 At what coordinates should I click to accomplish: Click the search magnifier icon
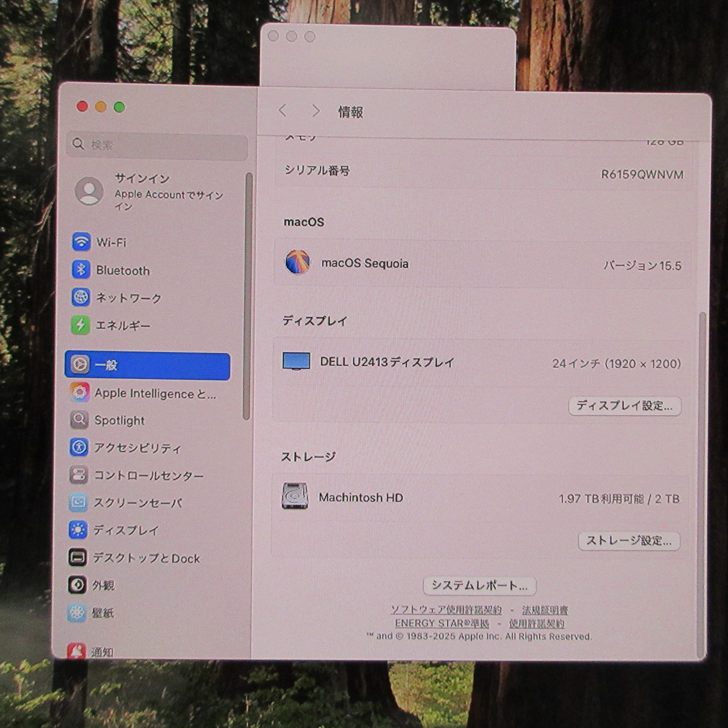(78, 144)
